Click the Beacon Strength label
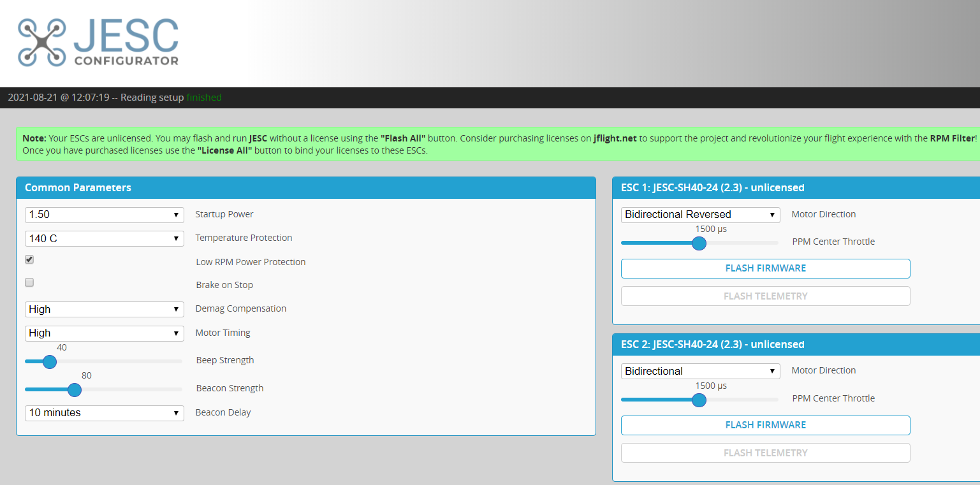 (x=230, y=388)
